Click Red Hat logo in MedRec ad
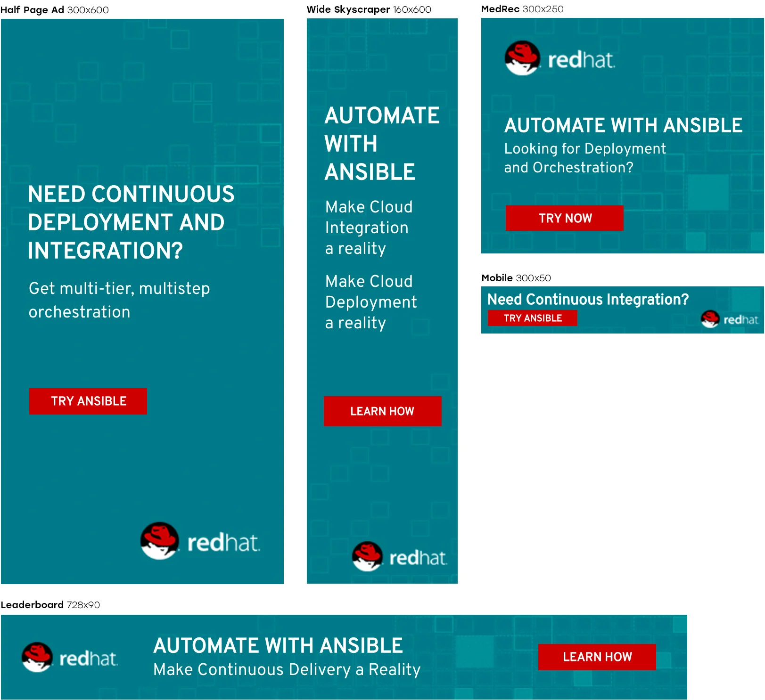This screenshot has height=700, width=765. [560, 58]
